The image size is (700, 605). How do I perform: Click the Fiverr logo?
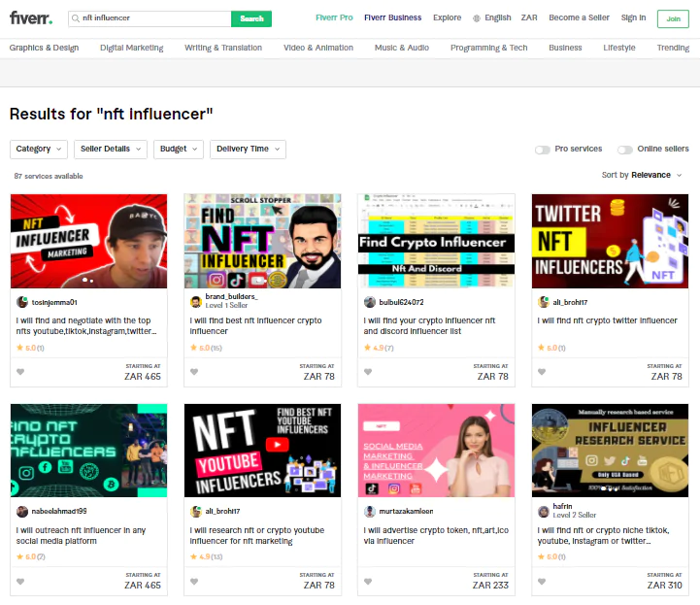point(31,17)
